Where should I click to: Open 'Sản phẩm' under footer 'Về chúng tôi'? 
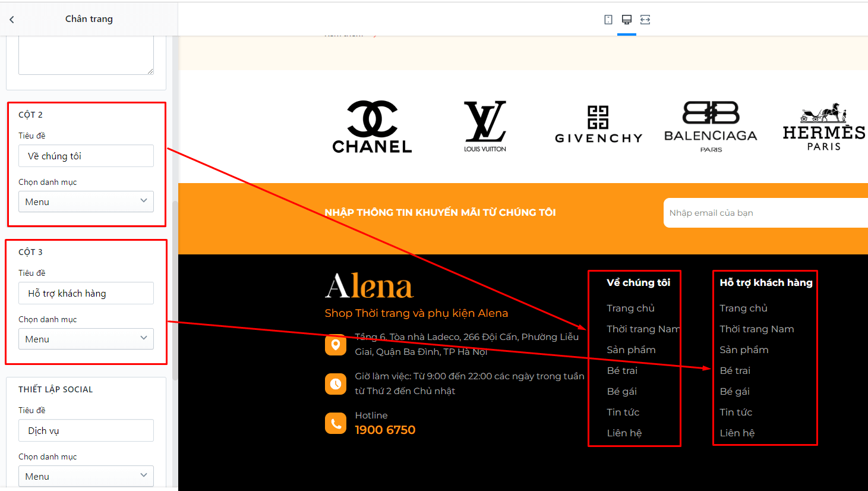tap(631, 350)
